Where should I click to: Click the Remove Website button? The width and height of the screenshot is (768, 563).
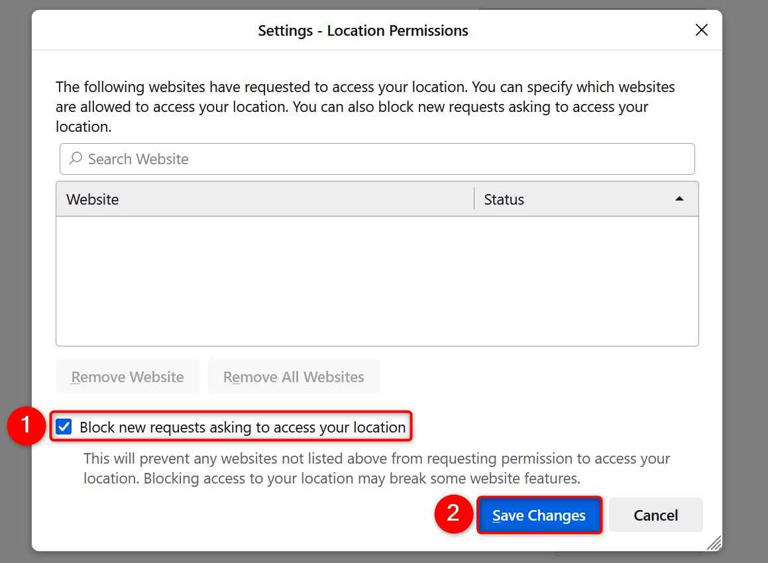128,377
